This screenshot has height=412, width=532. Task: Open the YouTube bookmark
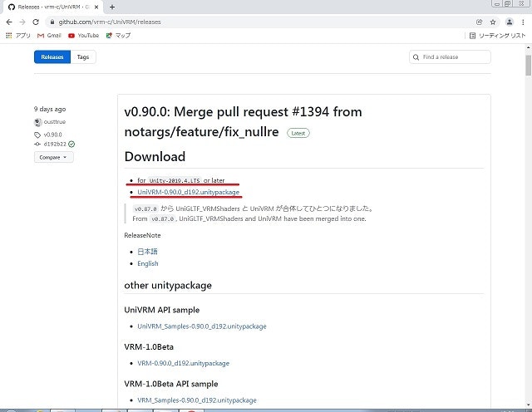click(83, 35)
